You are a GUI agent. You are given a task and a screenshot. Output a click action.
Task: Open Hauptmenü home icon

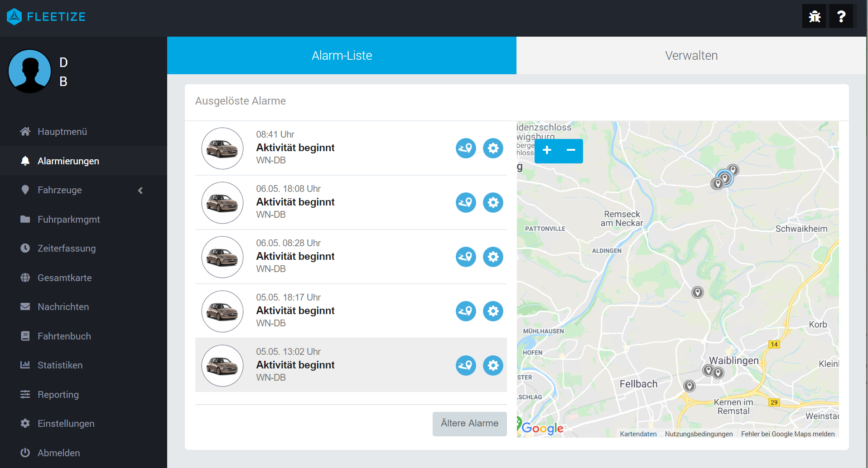(x=25, y=131)
